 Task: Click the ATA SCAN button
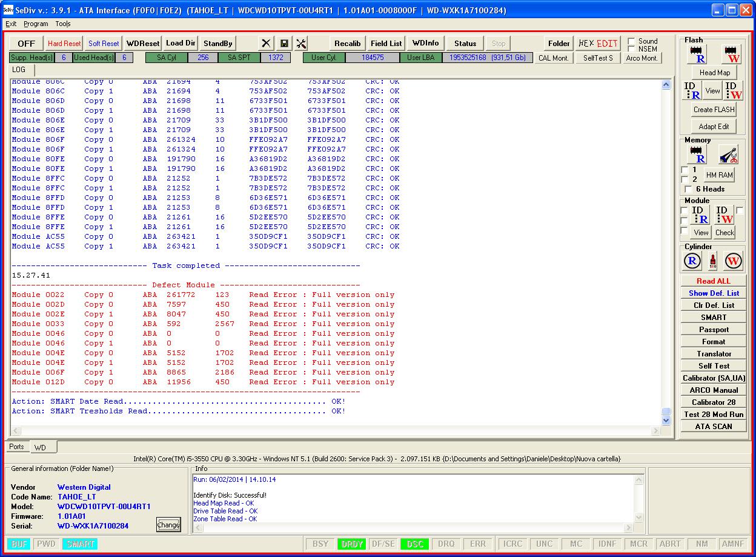[x=714, y=427]
